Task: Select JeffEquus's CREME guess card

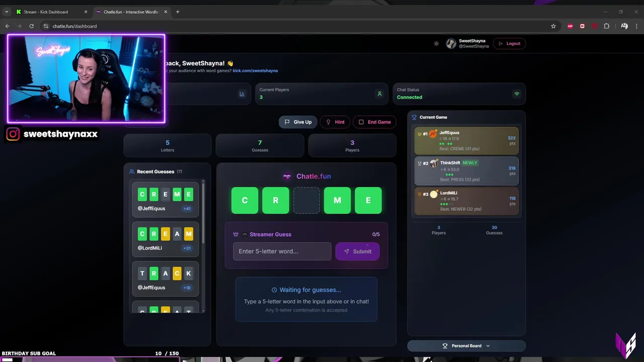Action: pos(166,200)
